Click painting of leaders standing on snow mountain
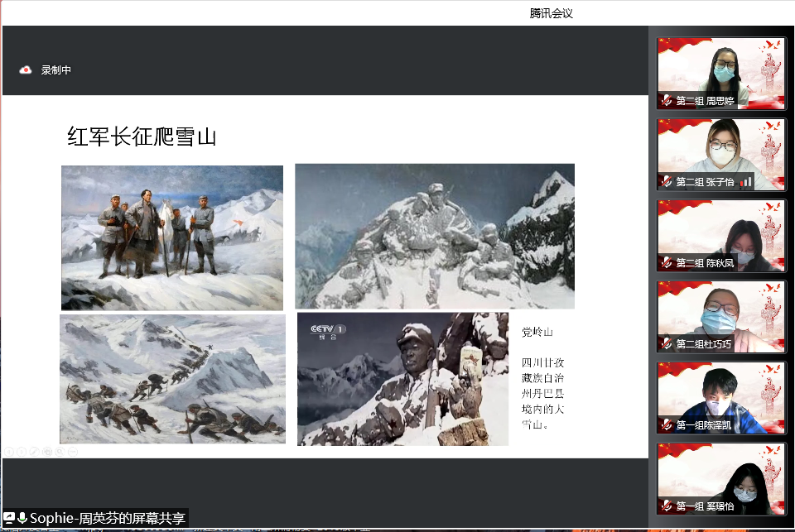Screen dimensions: 795x532 point(172,237)
